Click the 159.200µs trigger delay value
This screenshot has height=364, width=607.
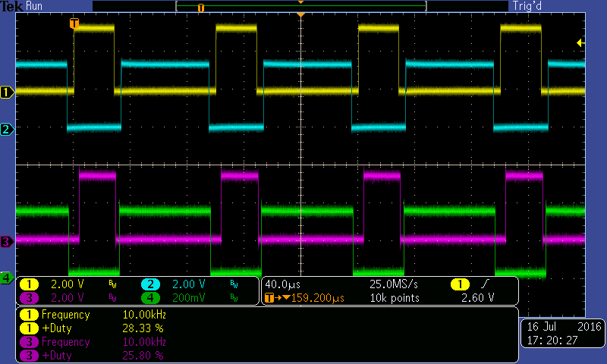coord(318,298)
